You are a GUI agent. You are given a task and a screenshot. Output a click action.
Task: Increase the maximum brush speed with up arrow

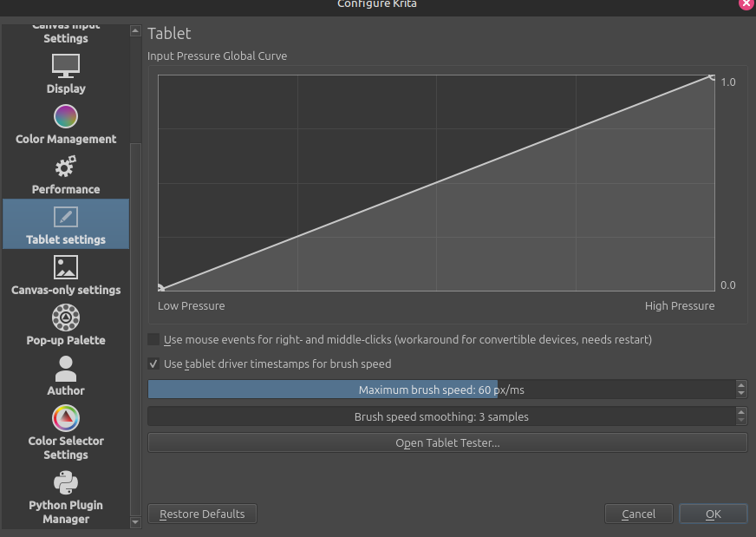tap(741, 386)
